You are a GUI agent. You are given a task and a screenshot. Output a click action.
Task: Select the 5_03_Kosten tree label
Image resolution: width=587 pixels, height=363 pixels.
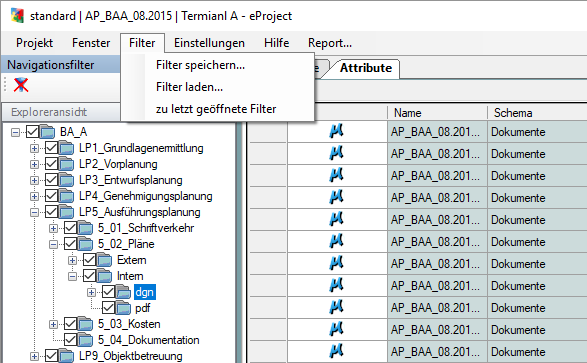point(129,324)
